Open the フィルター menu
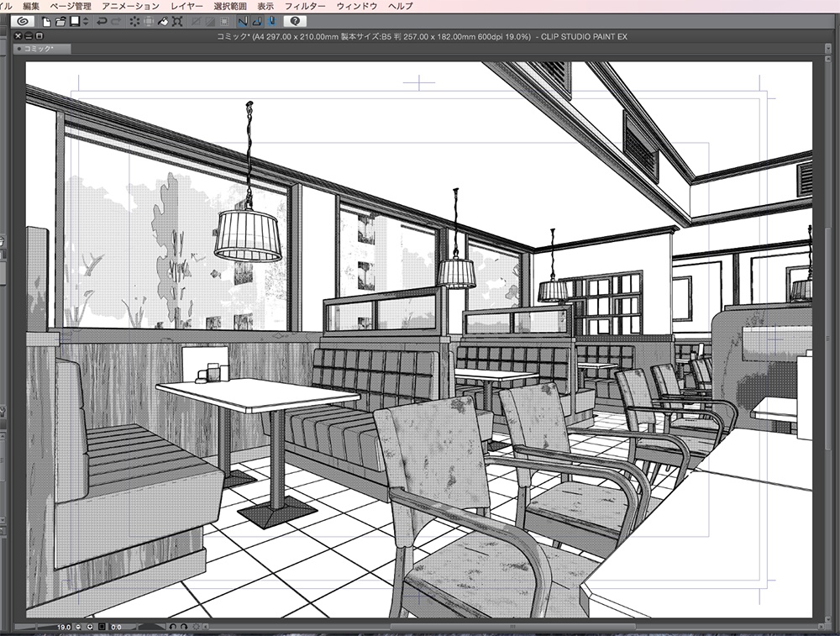840x636 pixels. (305, 7)
